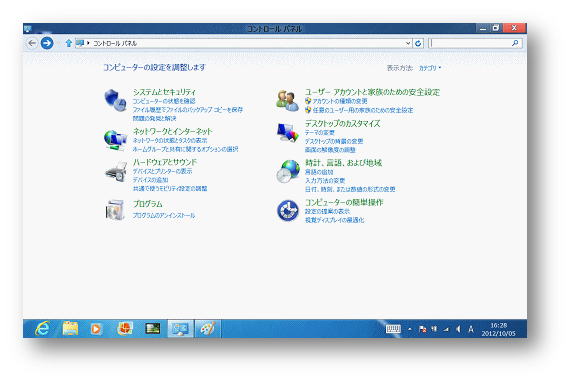Click the desktop background change link
Viewport: 569px width, 380px height.
pyautogui.click(x=334, y=141)
